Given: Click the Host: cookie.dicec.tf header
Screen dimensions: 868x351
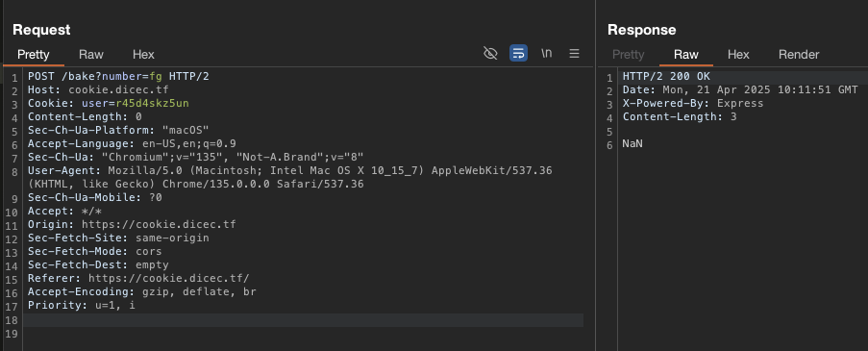Looking at the screenshot, I should tap(99, 89).
